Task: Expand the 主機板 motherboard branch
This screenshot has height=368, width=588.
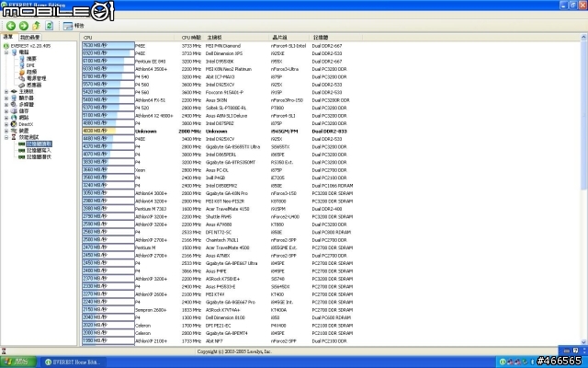Action: [x=6, y=92]
